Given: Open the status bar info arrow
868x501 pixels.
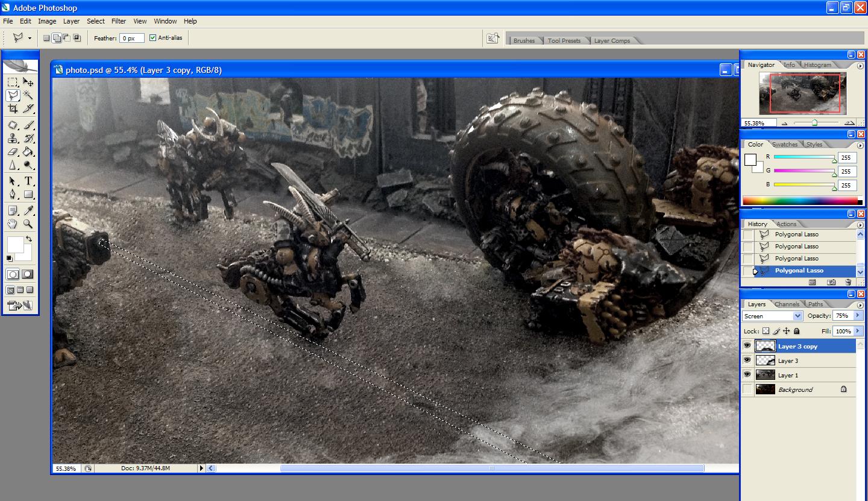Looking at the screenshot, I should 202,468.
